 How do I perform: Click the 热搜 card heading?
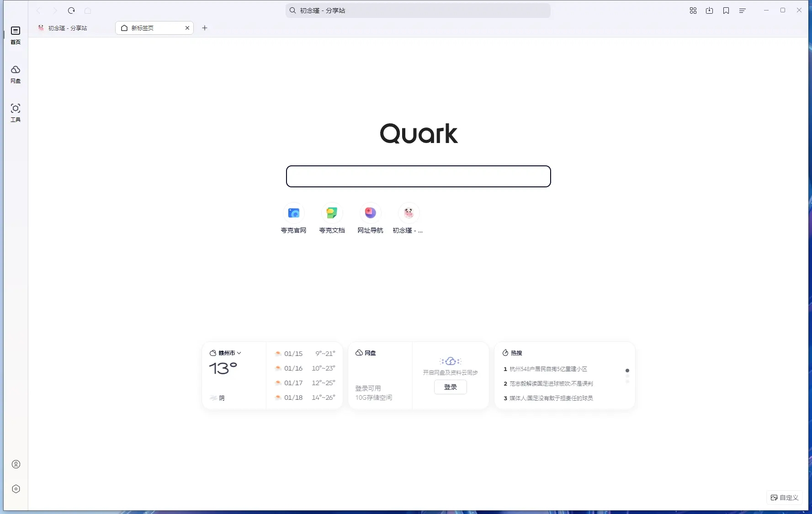tap(516, 353)
